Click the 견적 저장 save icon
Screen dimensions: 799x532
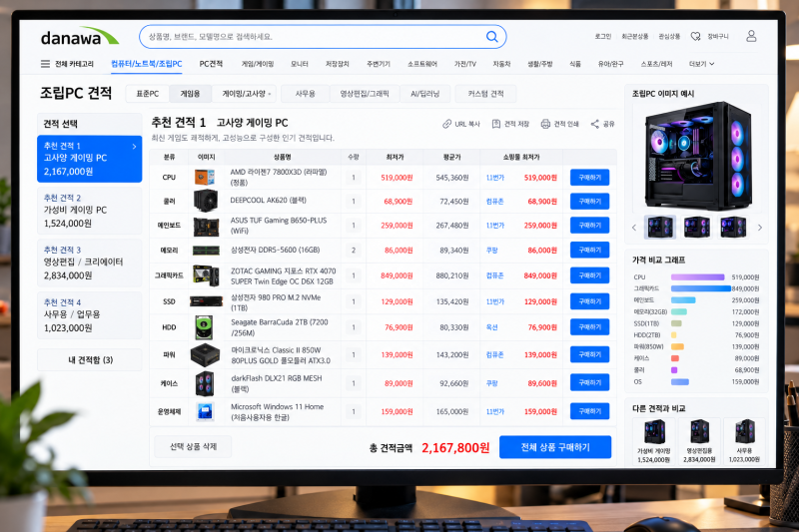pos(495,124)
